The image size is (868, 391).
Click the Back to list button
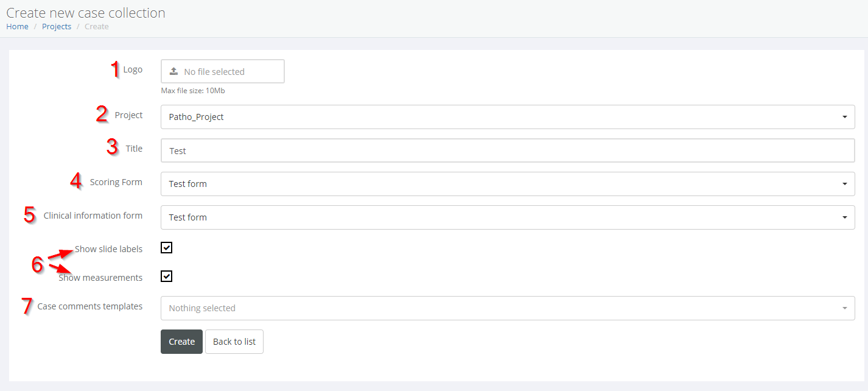click(x=234, y=342)
